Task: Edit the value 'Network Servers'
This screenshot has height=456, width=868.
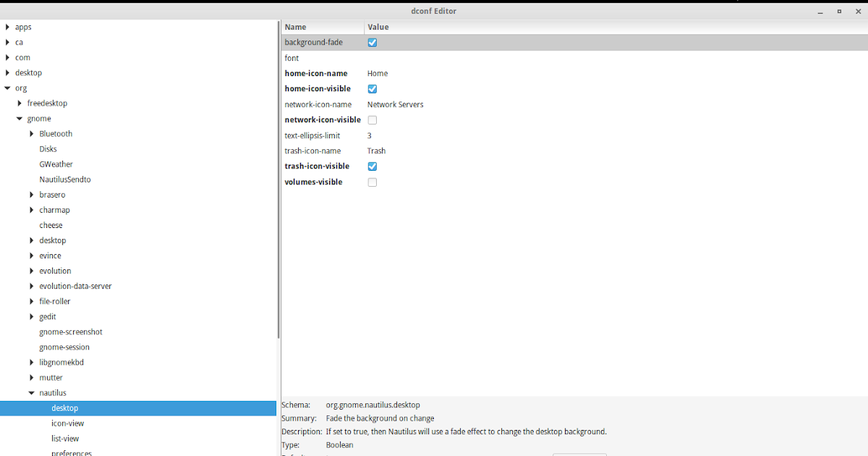Action: (396, 105)
